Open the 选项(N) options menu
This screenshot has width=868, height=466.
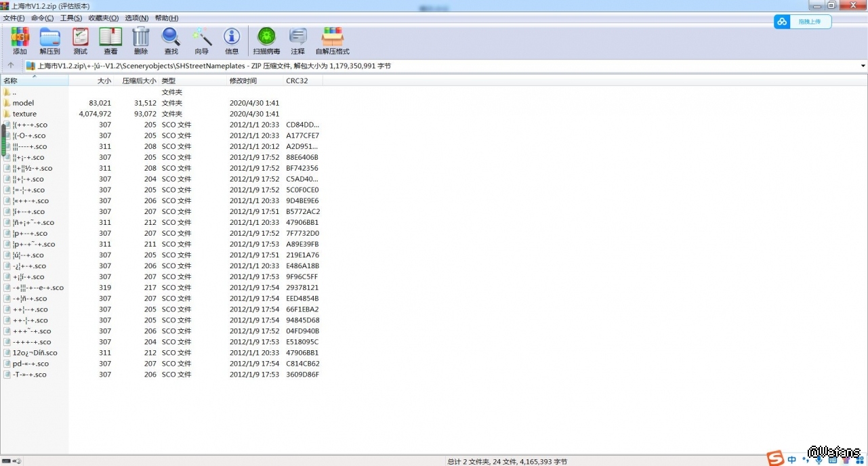(x=137, y=18)
